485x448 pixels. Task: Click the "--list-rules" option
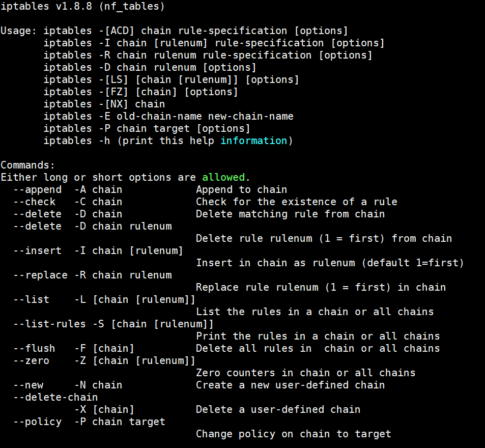49,324
